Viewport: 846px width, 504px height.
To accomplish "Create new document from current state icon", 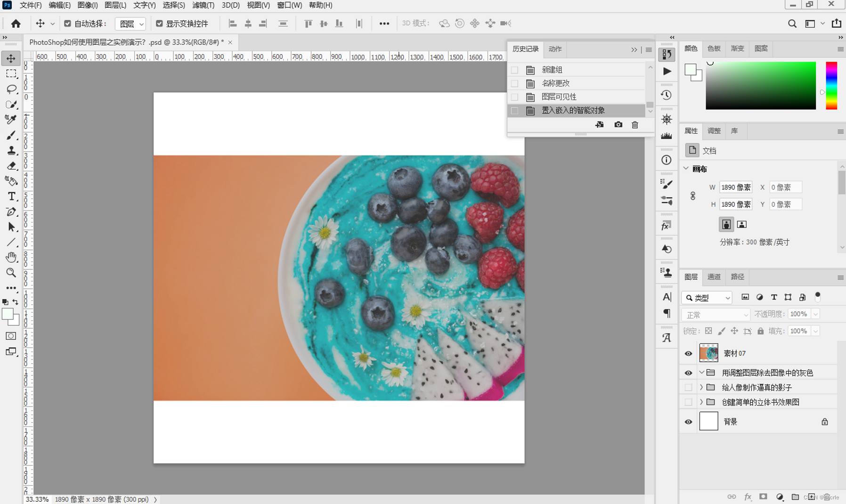I will pos(599,125).
